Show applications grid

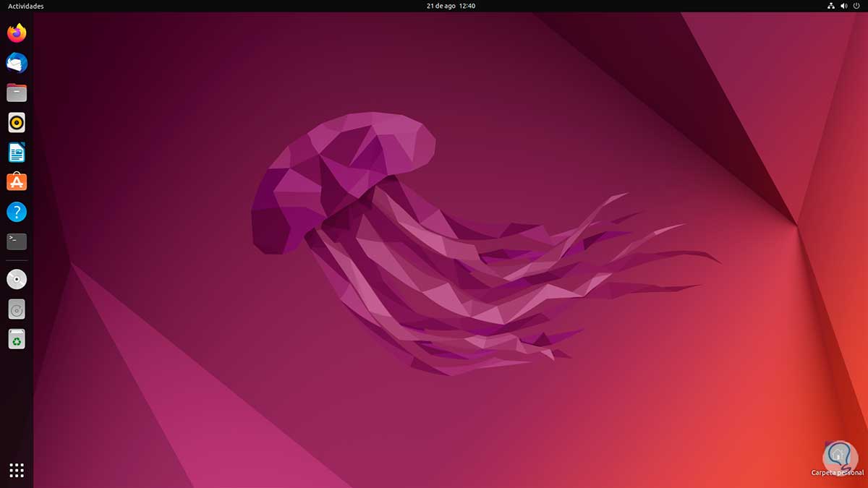click(x=17, y=471)
